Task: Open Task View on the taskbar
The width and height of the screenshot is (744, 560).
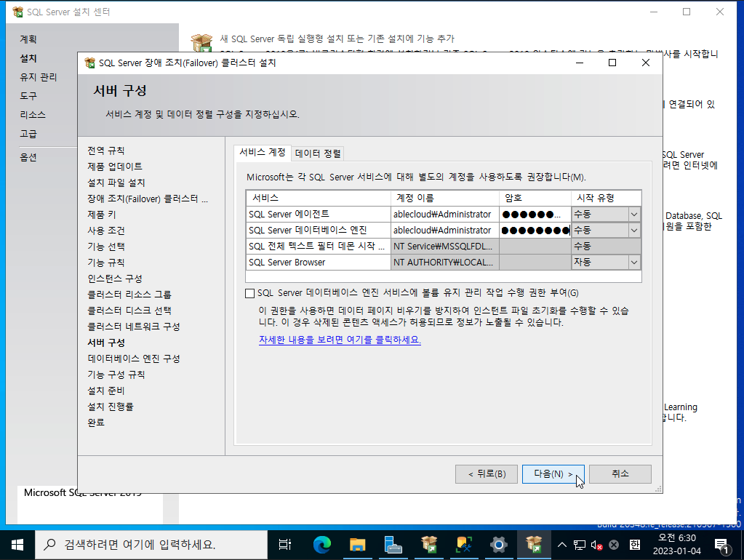Action: 284,545
